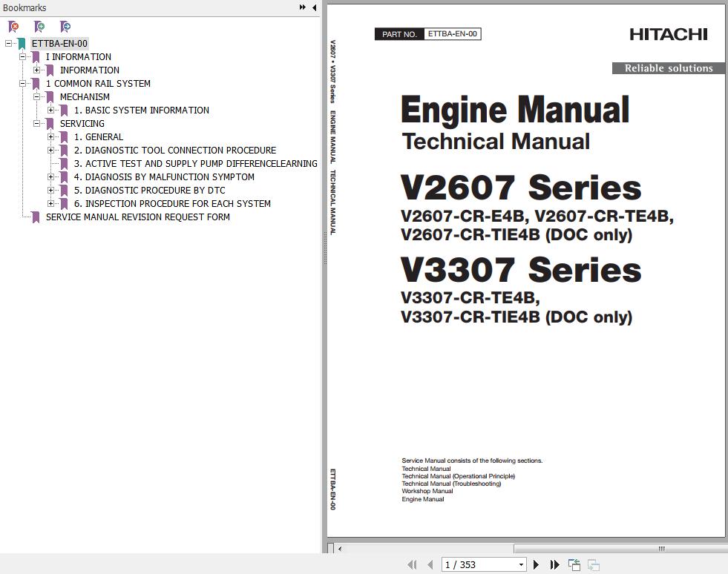
Task: Click the bookmark icon beside 1. GENERAL
Action: tap(64, 137)
